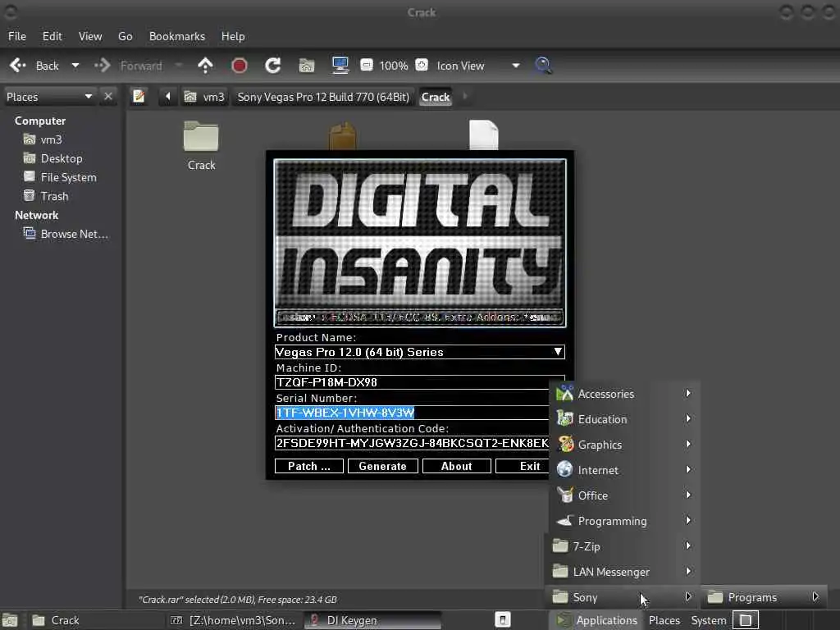Click the path bar left scroll arrow
The height and width of the screenshot is (630, 840).
point(167,97)
